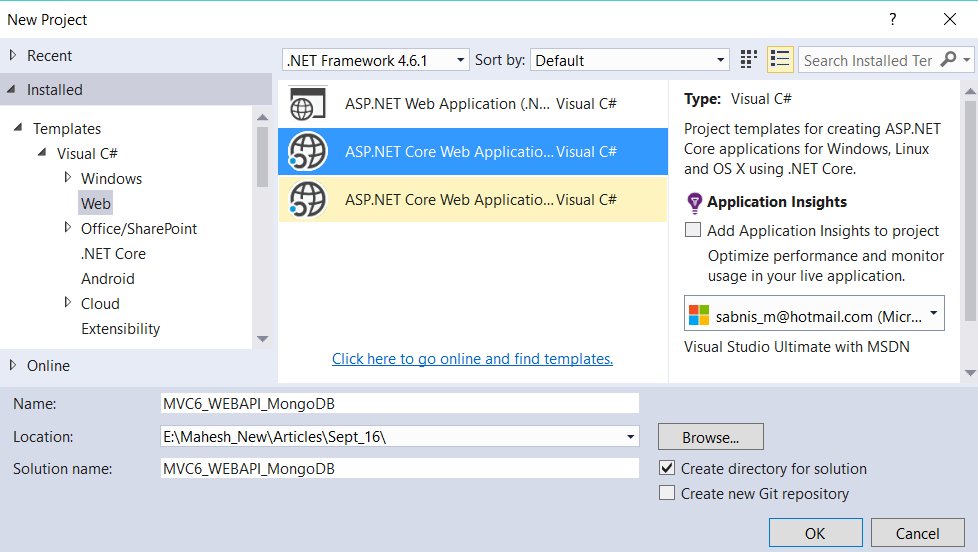Select the Android template category
Image resolution: width=978 pixels, height=552 pixels.
[107, 279]
